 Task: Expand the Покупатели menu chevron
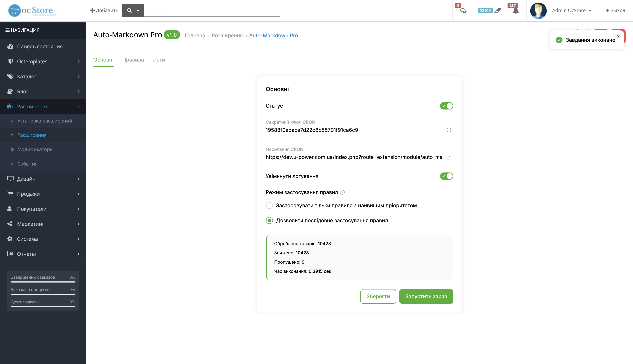coord(79,209)
